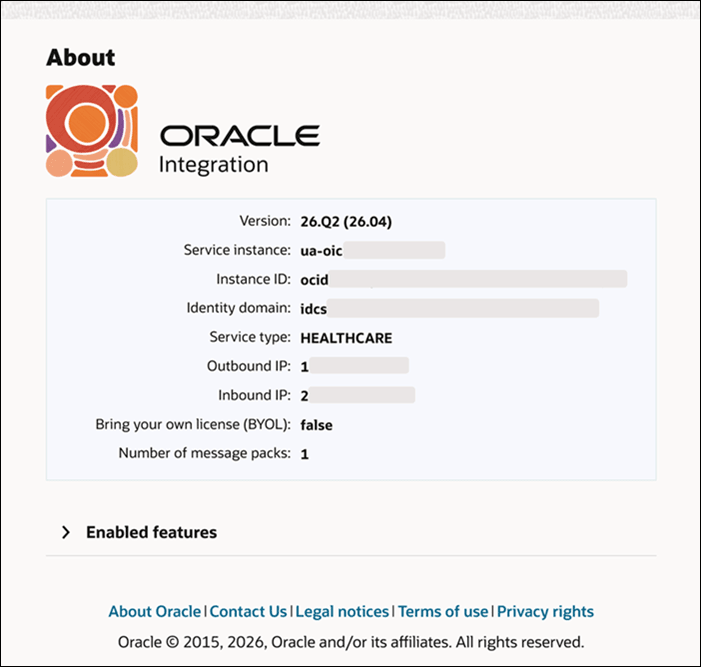This screenshot has width=701, height=667.
Task: Click the Oracle Integration logo icon
Action: (92, 131)
